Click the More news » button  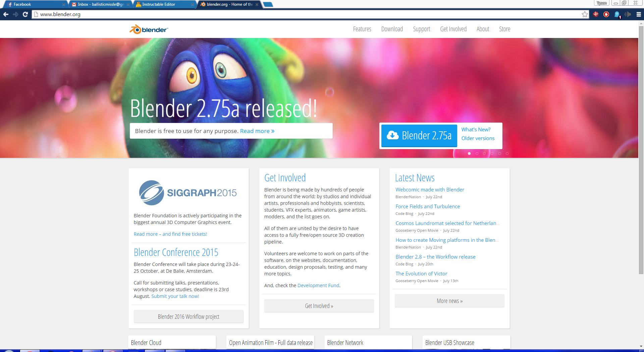[x=449, y=301]
